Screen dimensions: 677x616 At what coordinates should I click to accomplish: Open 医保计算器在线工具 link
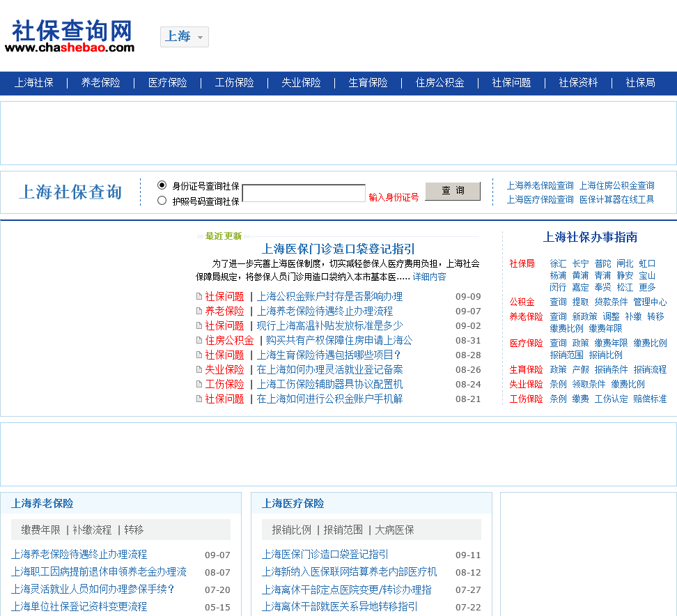pos(617,199)
